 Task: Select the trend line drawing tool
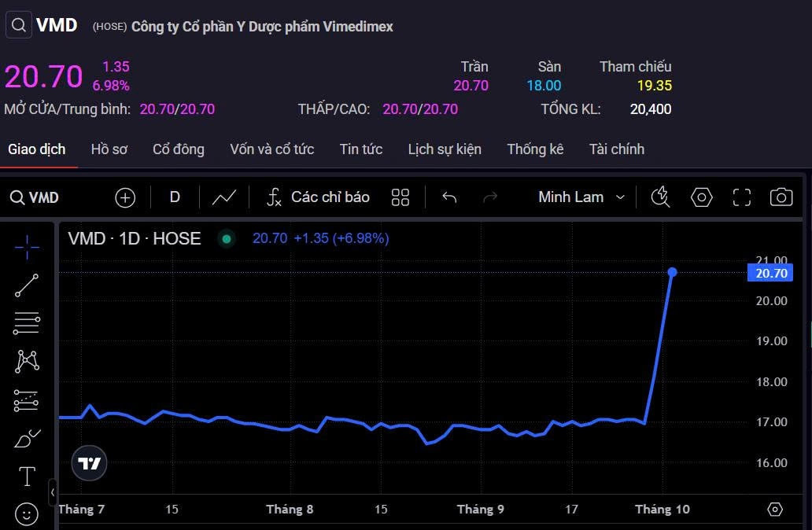point(27,285)
